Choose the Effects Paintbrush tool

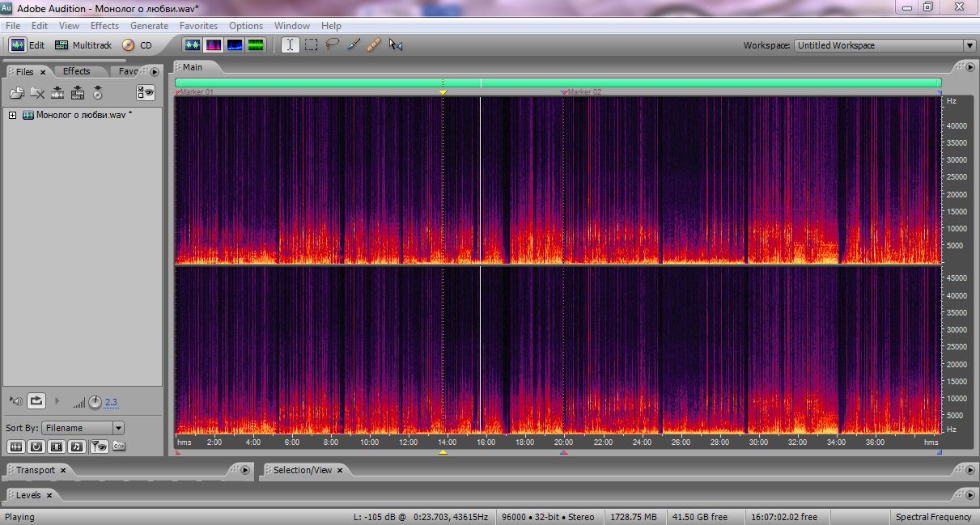(x=353, y=45)
